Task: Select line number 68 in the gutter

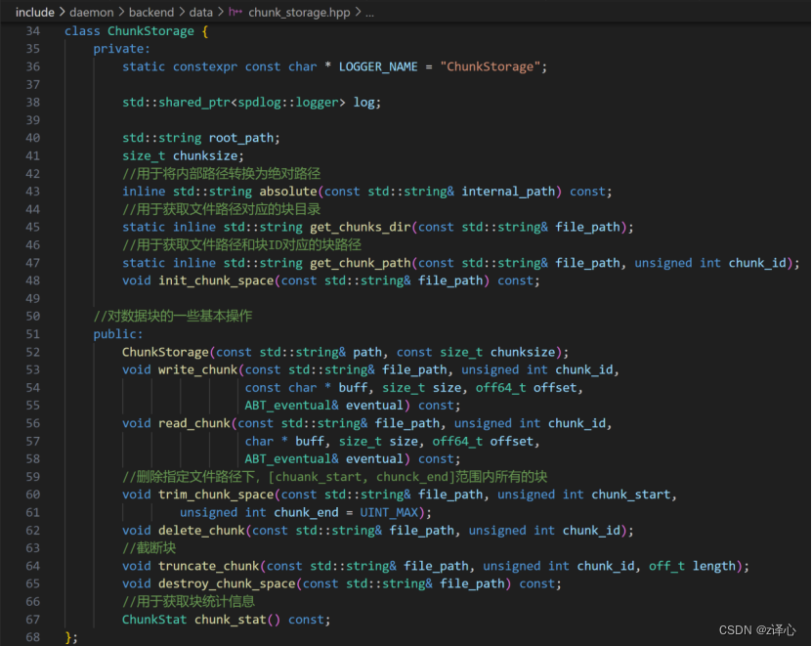Action: coord(32,637)
